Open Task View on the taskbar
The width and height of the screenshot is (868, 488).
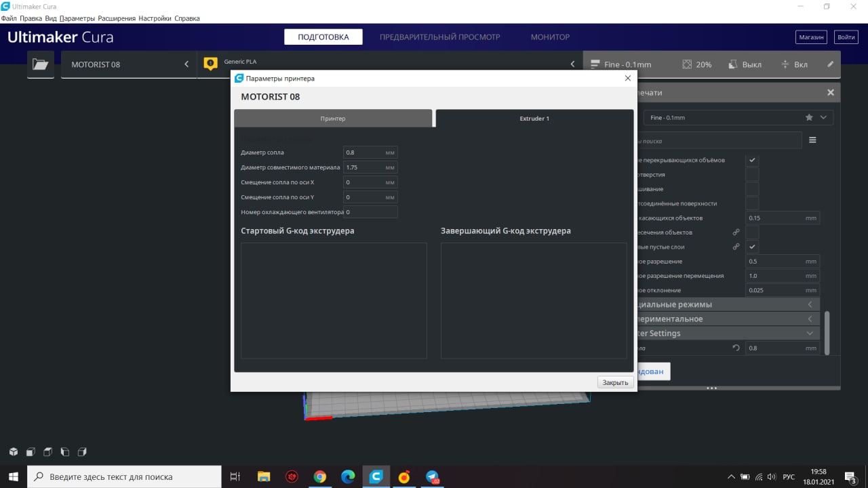(x=235, y=476)
